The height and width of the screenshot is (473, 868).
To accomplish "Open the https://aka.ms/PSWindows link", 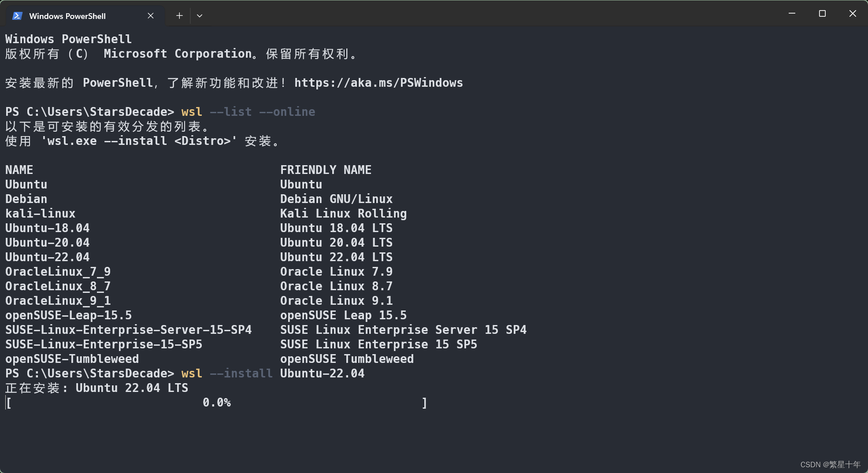I will (378, 83).
